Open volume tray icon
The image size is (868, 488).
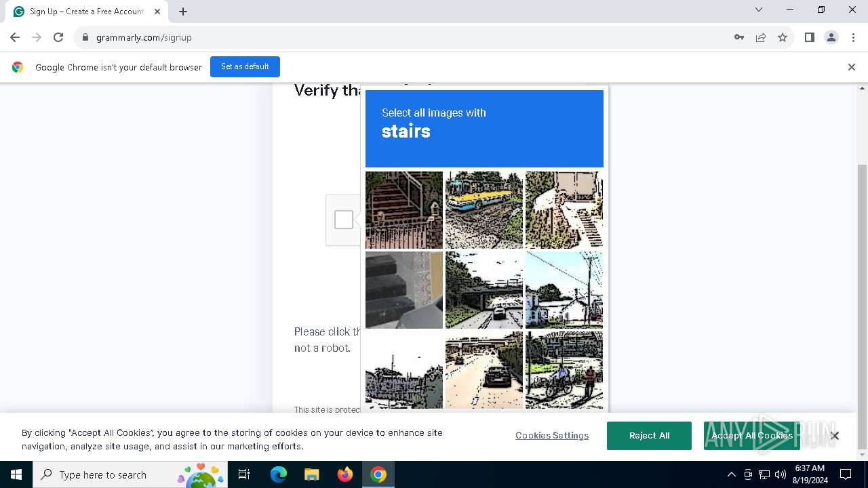click(780, 474)
